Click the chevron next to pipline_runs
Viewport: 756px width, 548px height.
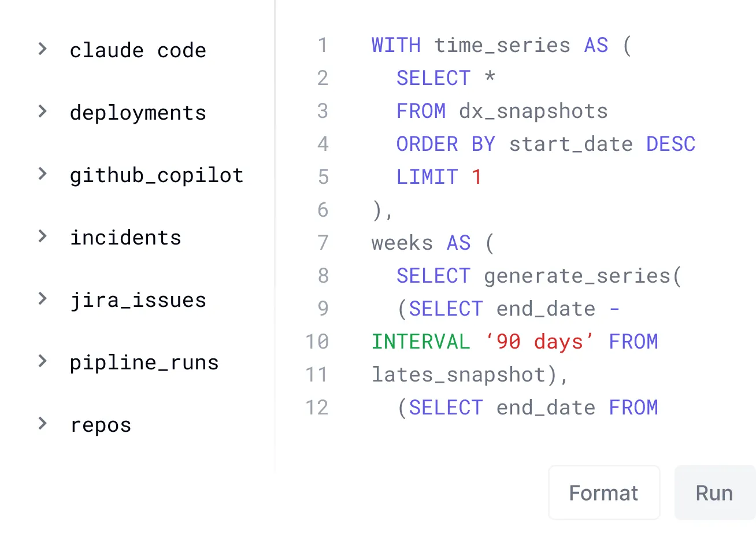click(x=42, y=361)
